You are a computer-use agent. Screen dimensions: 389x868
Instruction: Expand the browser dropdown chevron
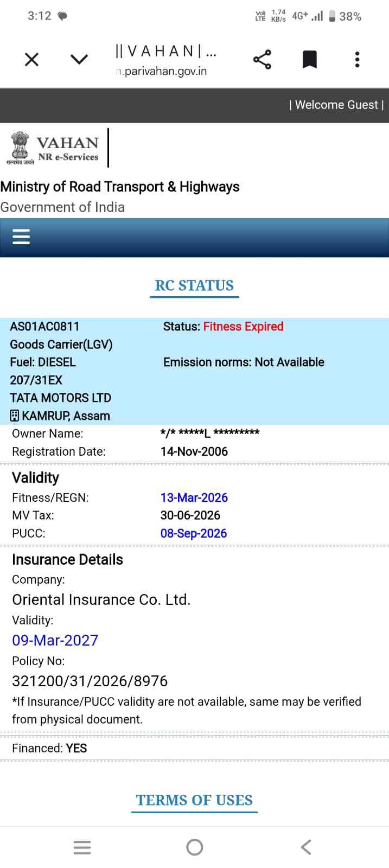pyautogui.click(x=79, y=59)
